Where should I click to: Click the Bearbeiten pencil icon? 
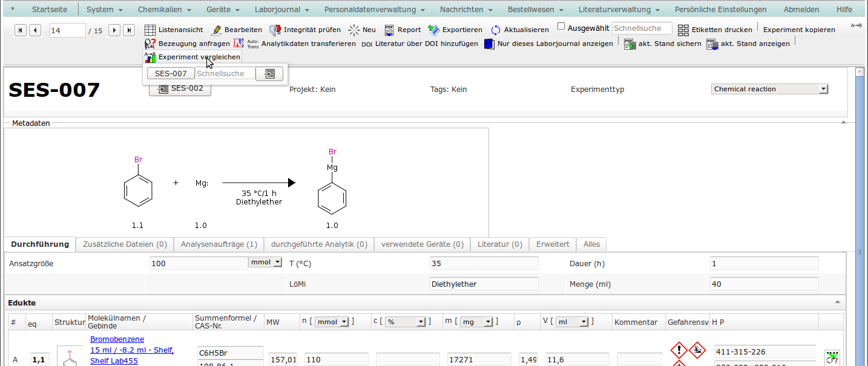click(216, 30)
